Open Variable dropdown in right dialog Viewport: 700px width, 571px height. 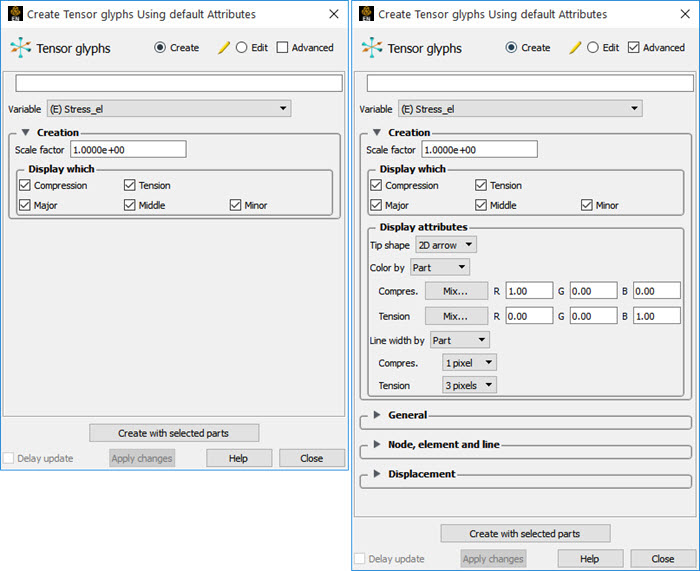point(521,108)
